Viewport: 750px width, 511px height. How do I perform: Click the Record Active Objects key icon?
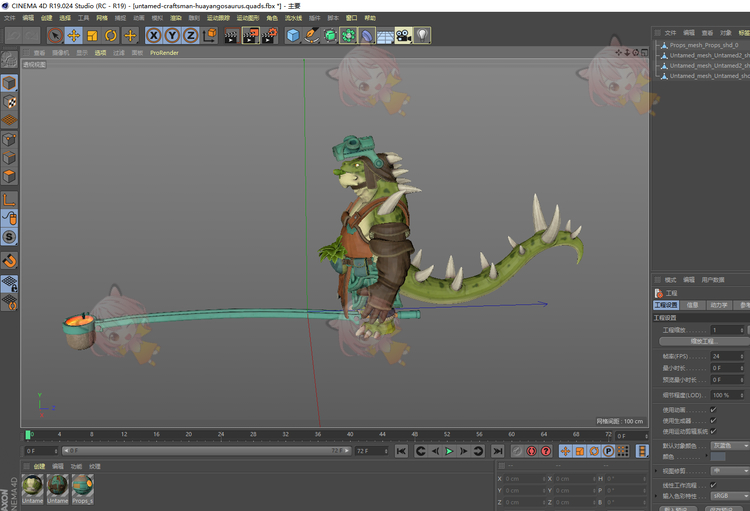(517, 451)
